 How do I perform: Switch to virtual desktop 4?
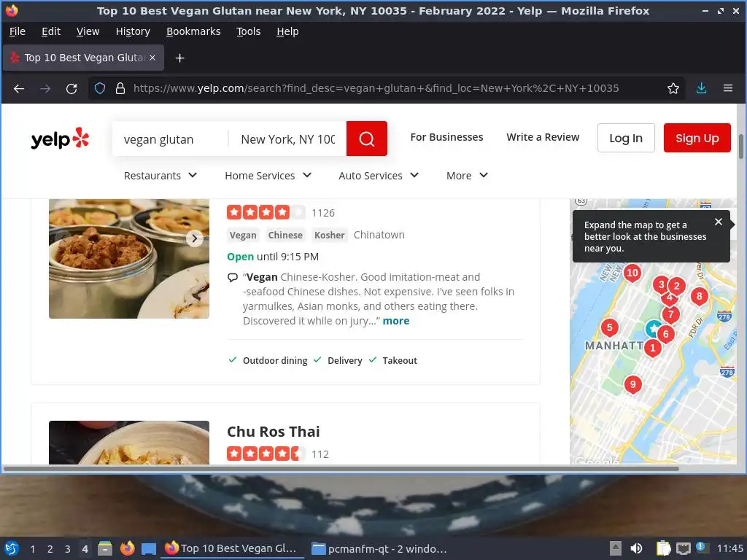[85, 549]
